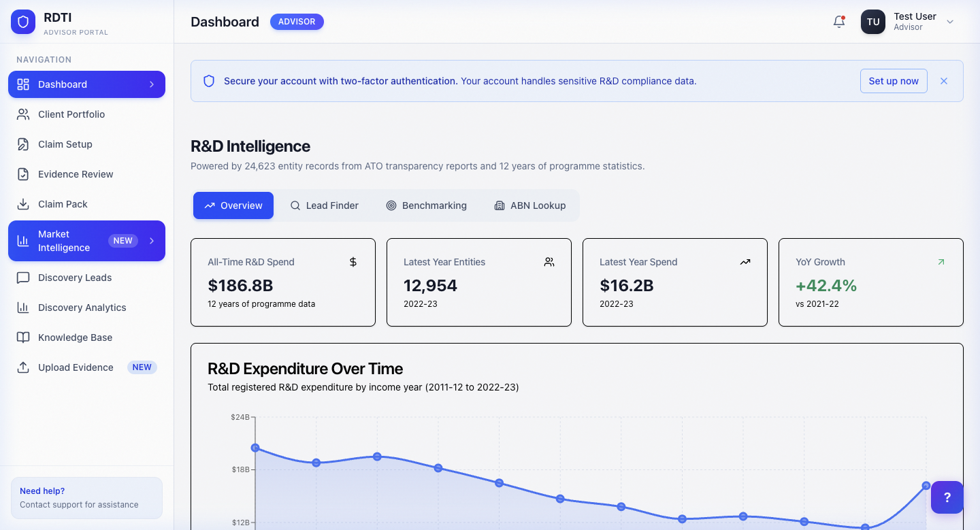Open Discovery Analytics
This screenshot has width=980, height=530.
[x=86, y=308]
